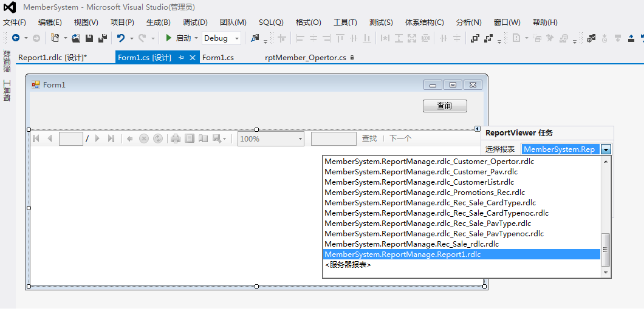
Task: Click the report page number input field
Action: pos(71,138)
